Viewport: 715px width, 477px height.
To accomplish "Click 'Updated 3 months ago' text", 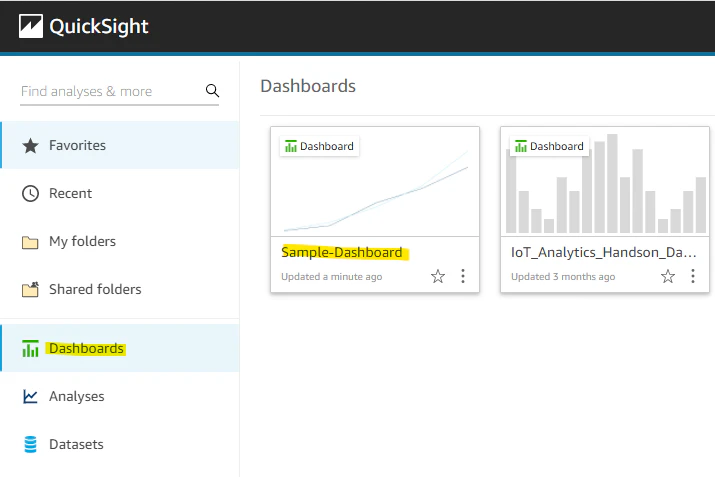I will click(x=563, y=277).
